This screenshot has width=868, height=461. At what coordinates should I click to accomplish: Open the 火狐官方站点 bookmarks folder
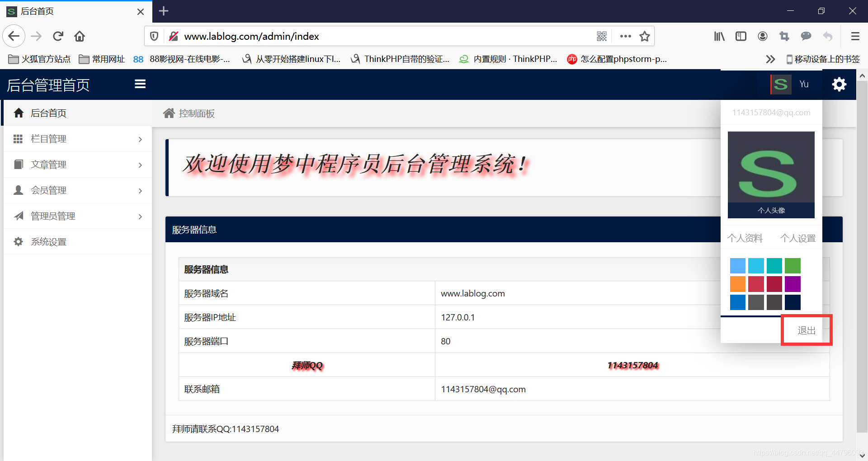(x=39, y=59)
